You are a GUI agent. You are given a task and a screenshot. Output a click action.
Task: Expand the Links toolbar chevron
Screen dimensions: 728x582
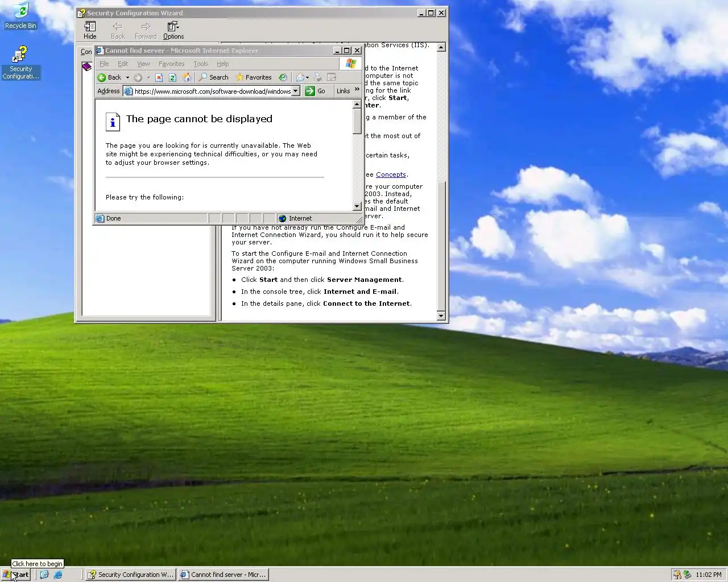pos(357,89)
